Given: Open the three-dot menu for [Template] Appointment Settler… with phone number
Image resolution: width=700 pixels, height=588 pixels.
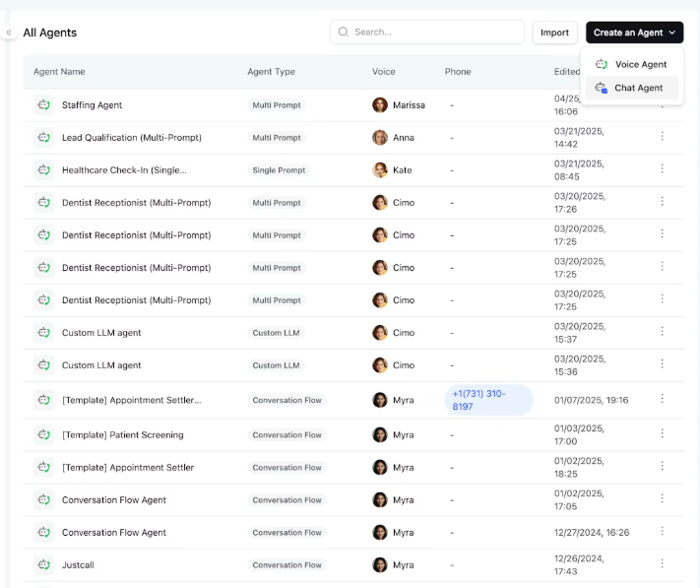Looking at the screenshot, I should pyautogui.click(x=662, y=399).
